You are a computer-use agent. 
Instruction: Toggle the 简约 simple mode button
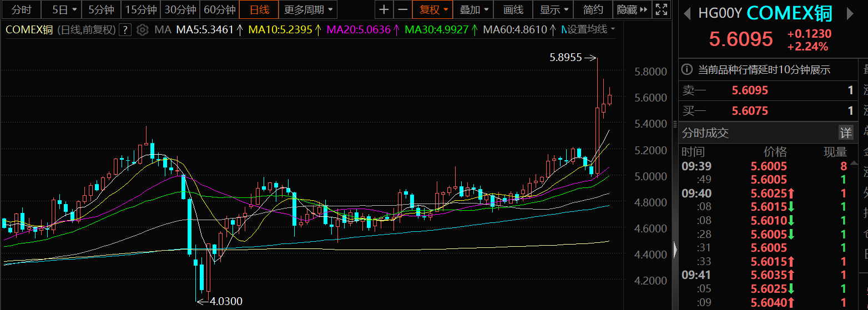pyautogui.click(x=593, y=9)
